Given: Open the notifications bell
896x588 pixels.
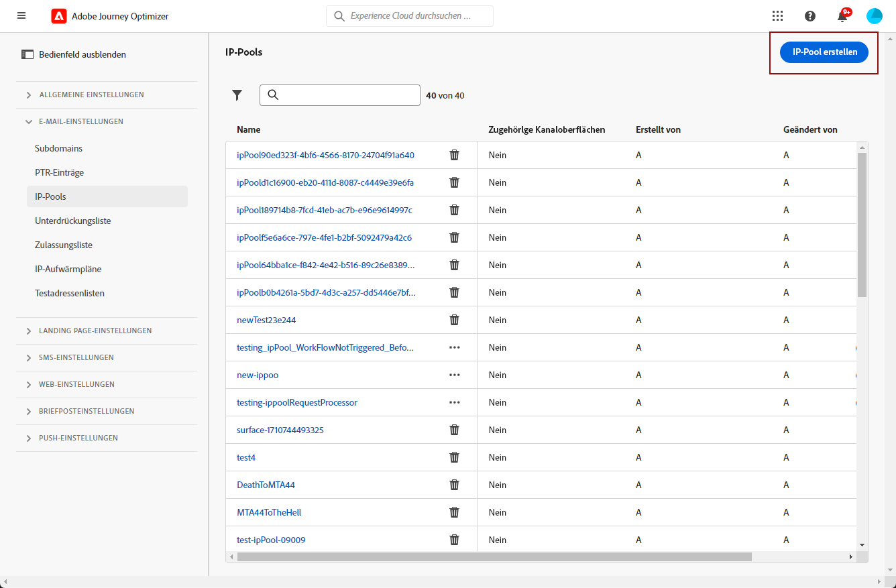Looking at the screenshot, I should (x=842, y=17).
